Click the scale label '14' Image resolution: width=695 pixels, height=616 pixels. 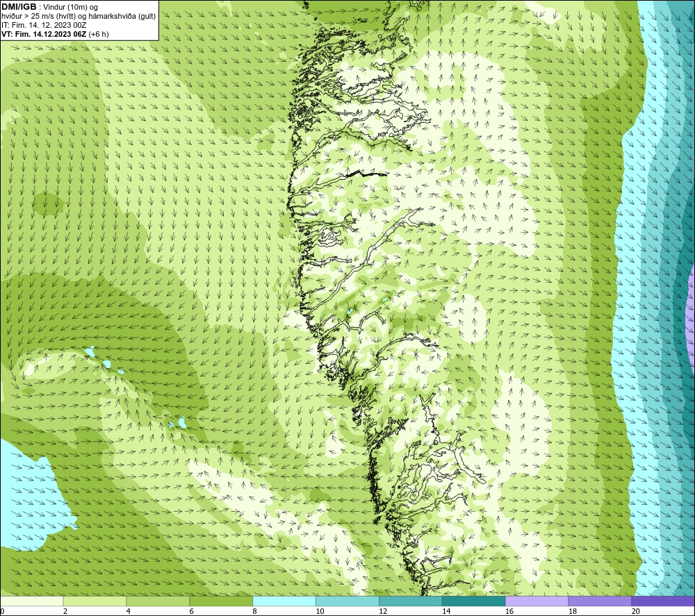click(446, 611)
